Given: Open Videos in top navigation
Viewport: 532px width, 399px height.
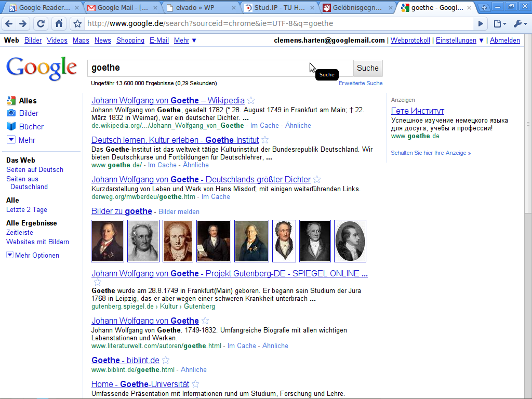Looking at the screenshot, I should (57, 40).
